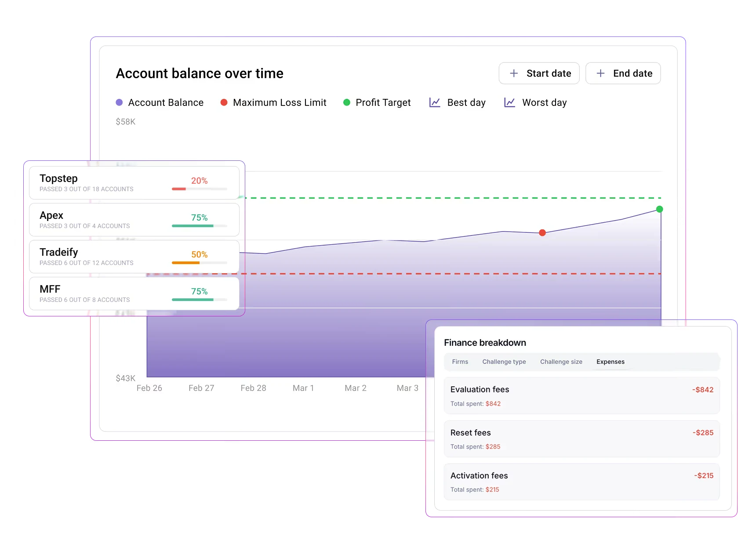
Task: Open the End date picker button
Action: pos(623,73)
